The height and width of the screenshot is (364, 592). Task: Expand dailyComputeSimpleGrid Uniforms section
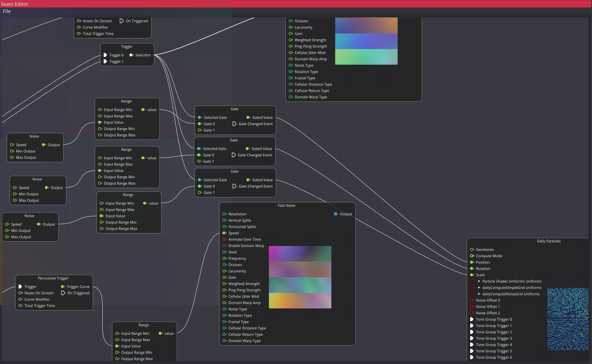(479, 288)
